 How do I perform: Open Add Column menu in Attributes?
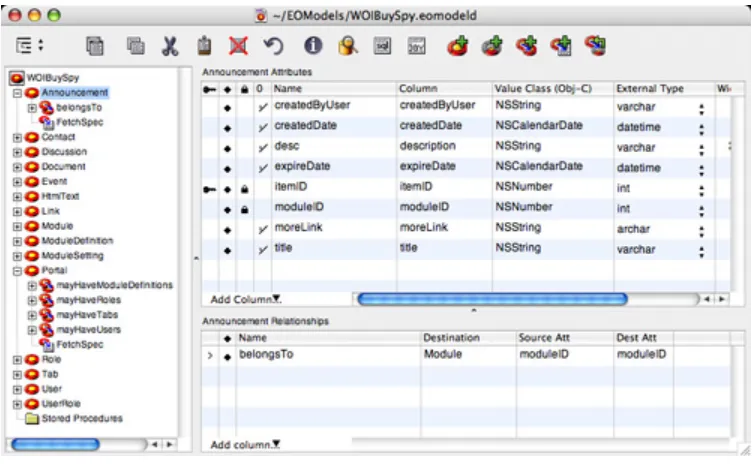point(246,299)
